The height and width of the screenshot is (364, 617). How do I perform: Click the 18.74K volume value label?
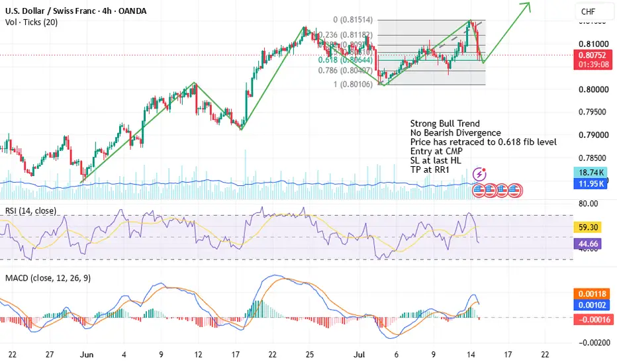(591, 172)
